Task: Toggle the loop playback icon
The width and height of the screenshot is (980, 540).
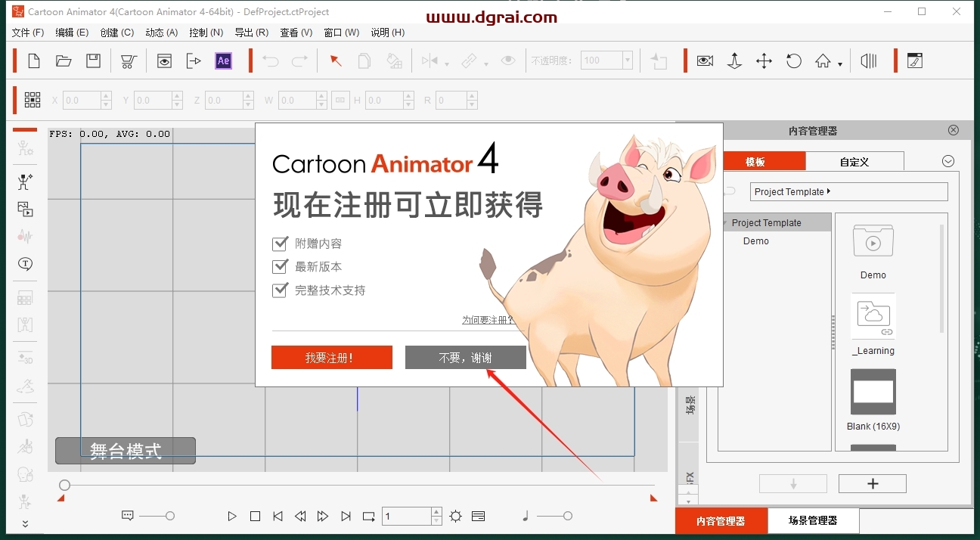Action: click(368, 517)
